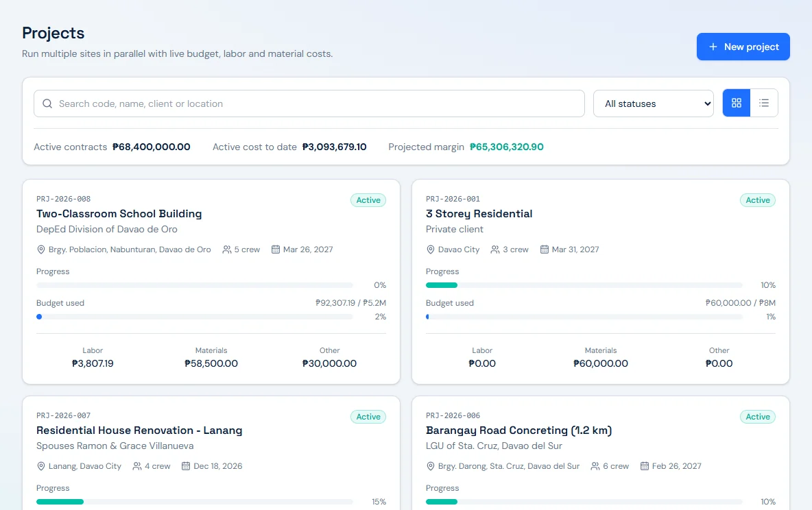
Task: Open the All statuses dropdown
Action: pyautogui.click(x=654, y=104)
